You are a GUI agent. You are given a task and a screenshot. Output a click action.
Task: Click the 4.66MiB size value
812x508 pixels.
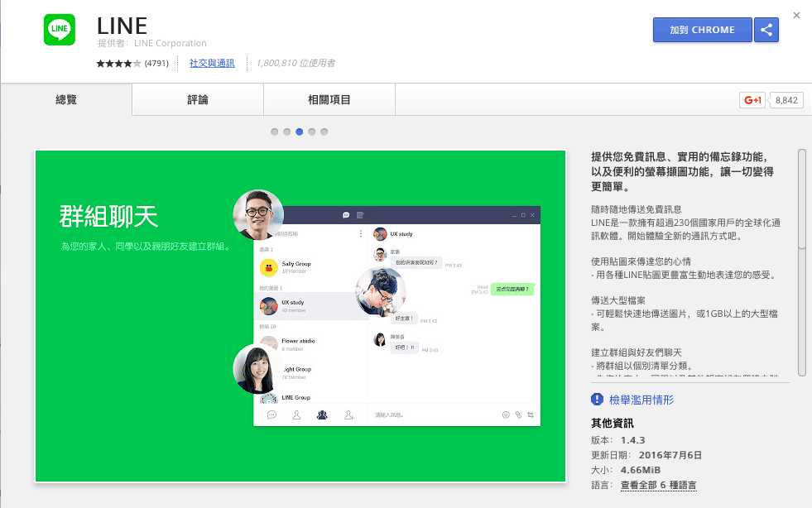point(641,470)
